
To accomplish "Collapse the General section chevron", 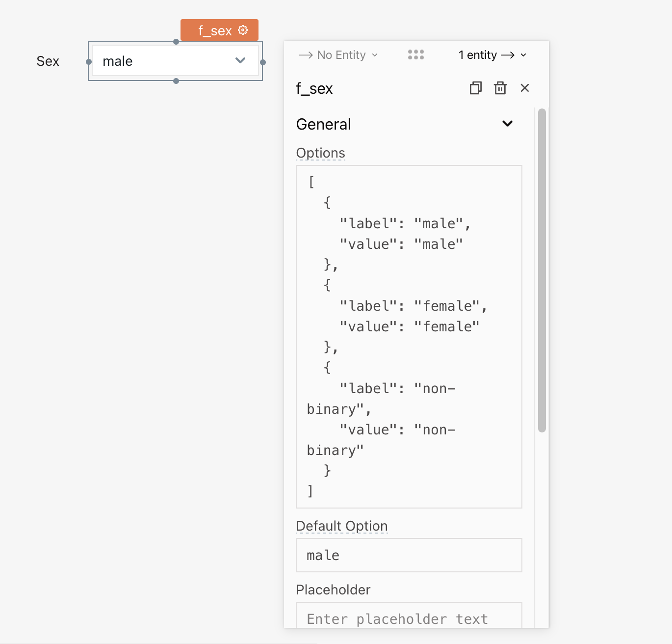I will [508, 124].
